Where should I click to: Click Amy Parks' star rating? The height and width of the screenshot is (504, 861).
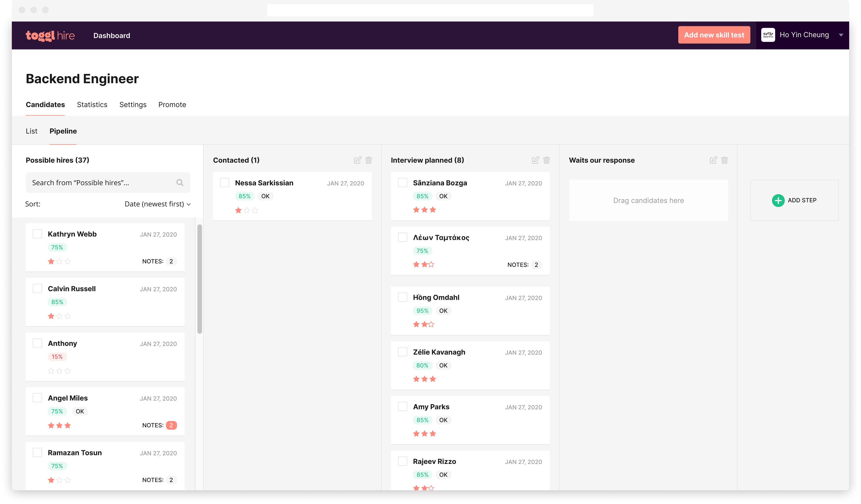[425, 434]
